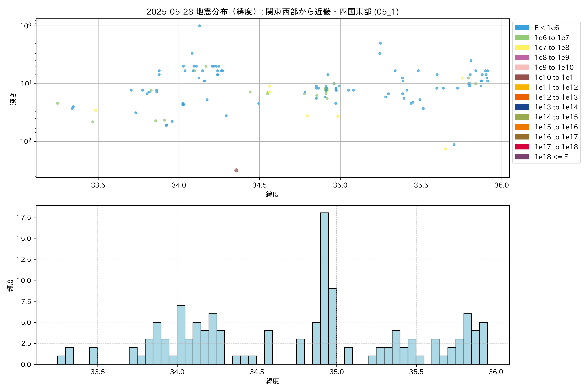Click the purple 1e8 to 1e9 swatch
This screenshot has width=588, height=392.
point(522,57)
